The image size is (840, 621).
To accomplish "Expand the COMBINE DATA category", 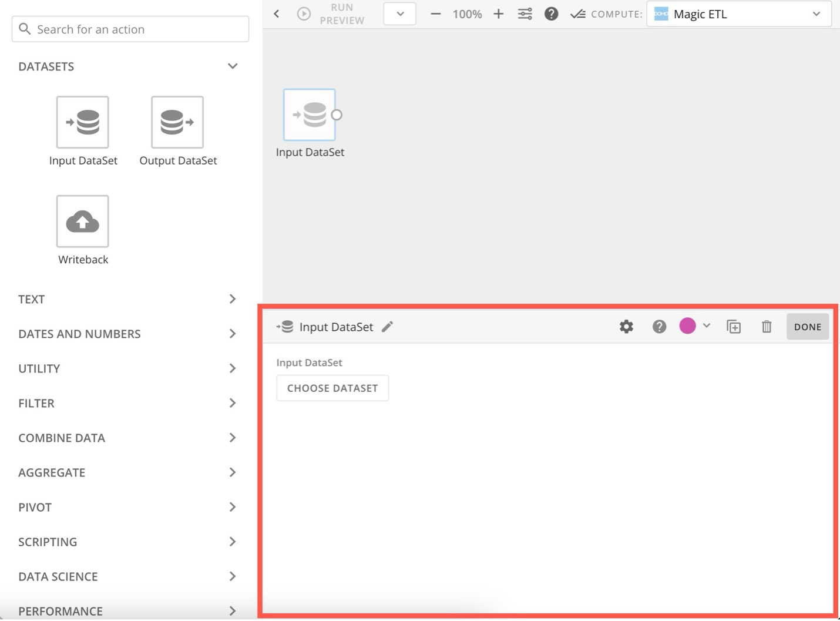I will click(232, 438).
